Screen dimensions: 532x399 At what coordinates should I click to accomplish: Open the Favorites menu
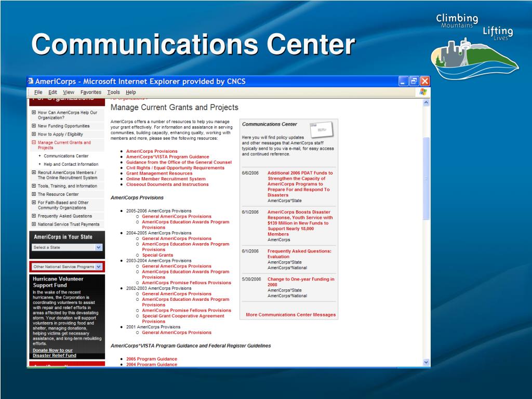coord(90,92)
